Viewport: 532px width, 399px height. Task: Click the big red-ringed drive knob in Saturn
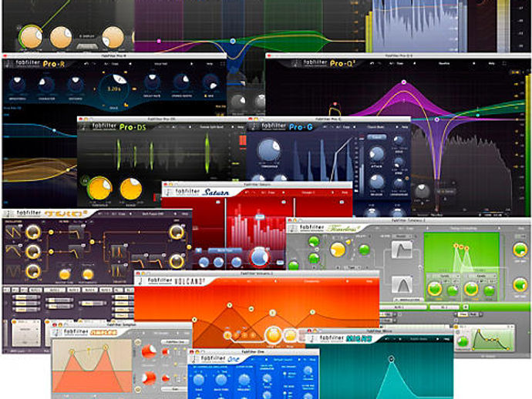(260, 257)
